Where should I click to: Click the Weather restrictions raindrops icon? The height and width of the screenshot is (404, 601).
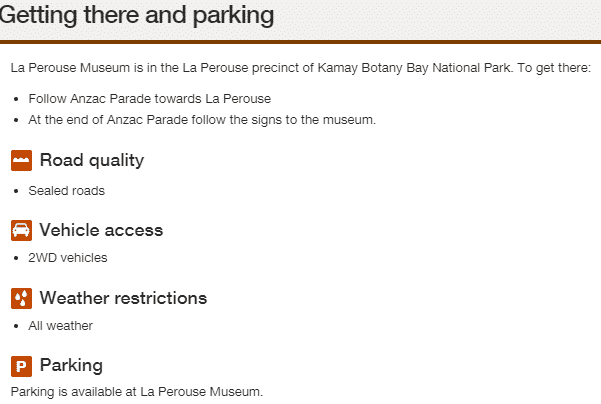point(21,298)
